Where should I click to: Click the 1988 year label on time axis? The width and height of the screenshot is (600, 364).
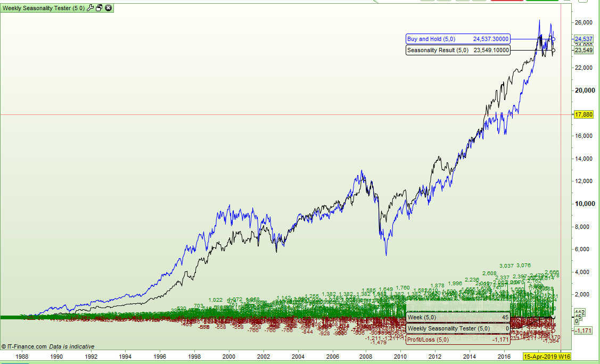22,357
